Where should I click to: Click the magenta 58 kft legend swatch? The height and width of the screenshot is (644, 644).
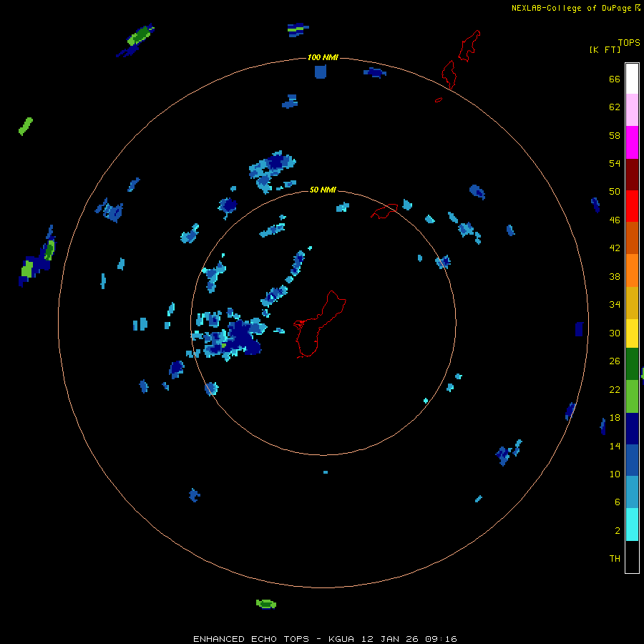point(632,142)
